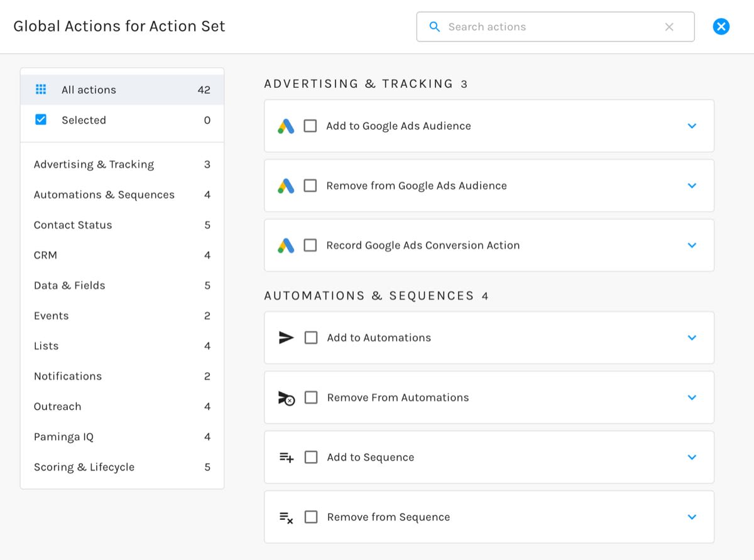This screenshot has height=560, width=754.
Task: Click the Google Ads icon for Record Conversion Action
Action: (x=286, y=245)
